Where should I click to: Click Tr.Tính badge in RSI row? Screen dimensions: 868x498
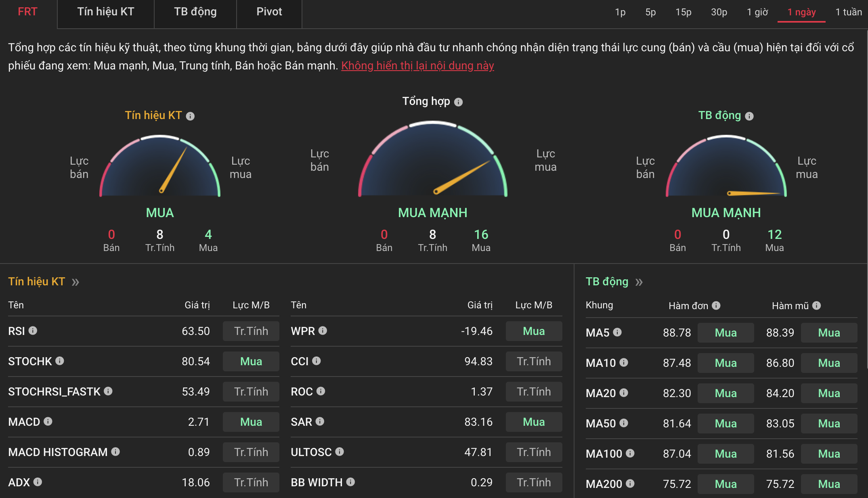pos(251,331)
